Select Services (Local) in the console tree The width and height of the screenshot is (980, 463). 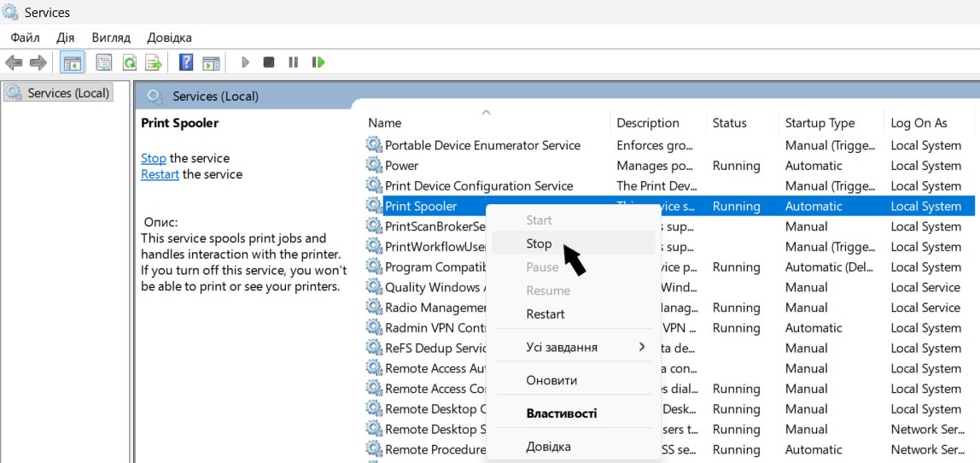[67, 92]
